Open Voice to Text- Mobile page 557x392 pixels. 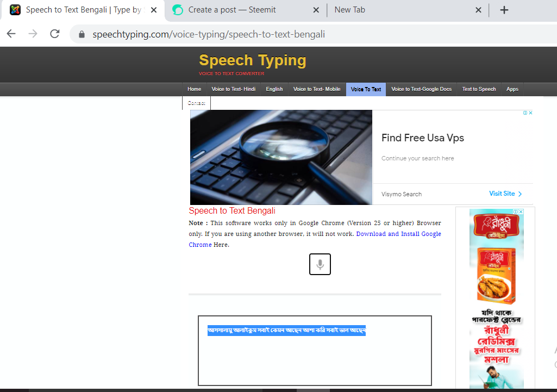tap(317, 89)
